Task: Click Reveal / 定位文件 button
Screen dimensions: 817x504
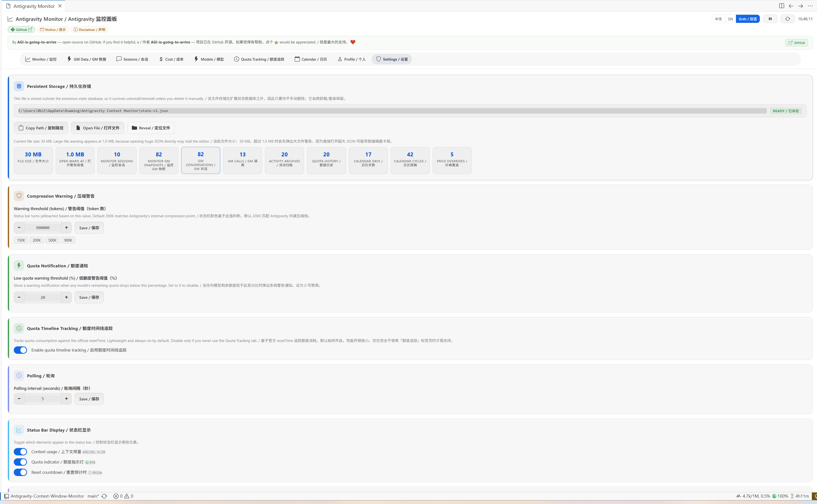Action: [x=151, y=128]
